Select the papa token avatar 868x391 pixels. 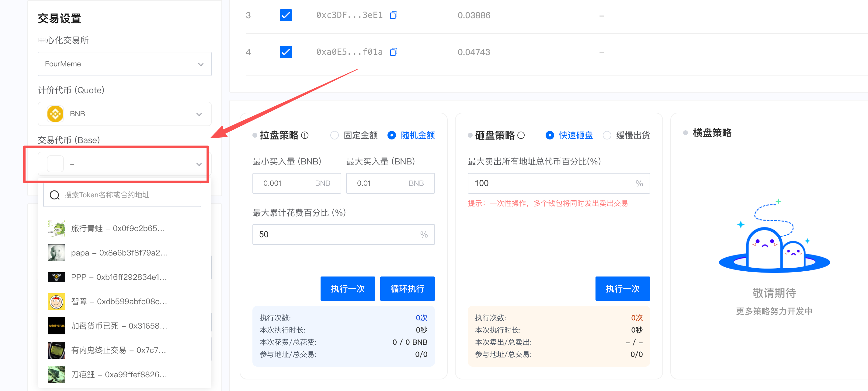coord(56,253)
